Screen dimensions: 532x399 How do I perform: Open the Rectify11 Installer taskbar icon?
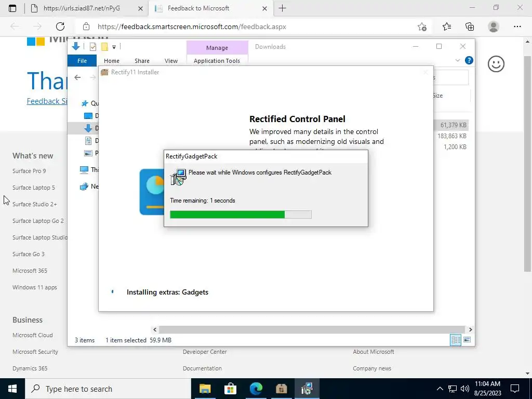click(281, 389)
